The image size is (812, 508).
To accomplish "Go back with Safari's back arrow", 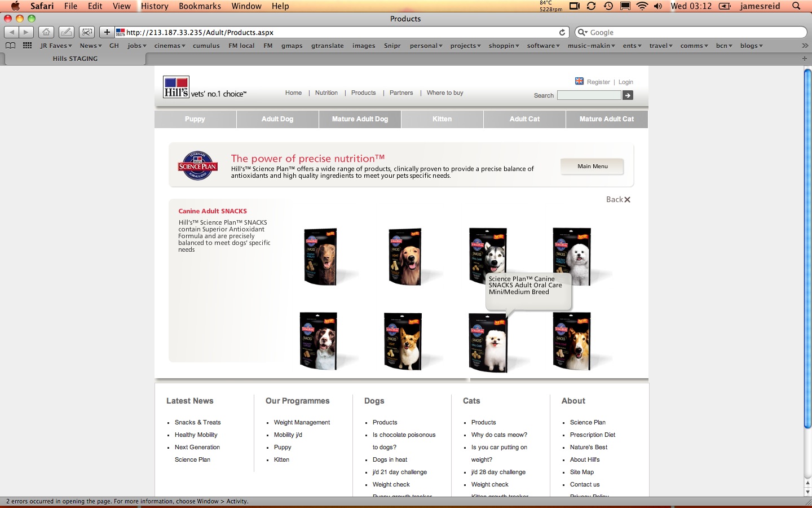I will pos(12,32).
